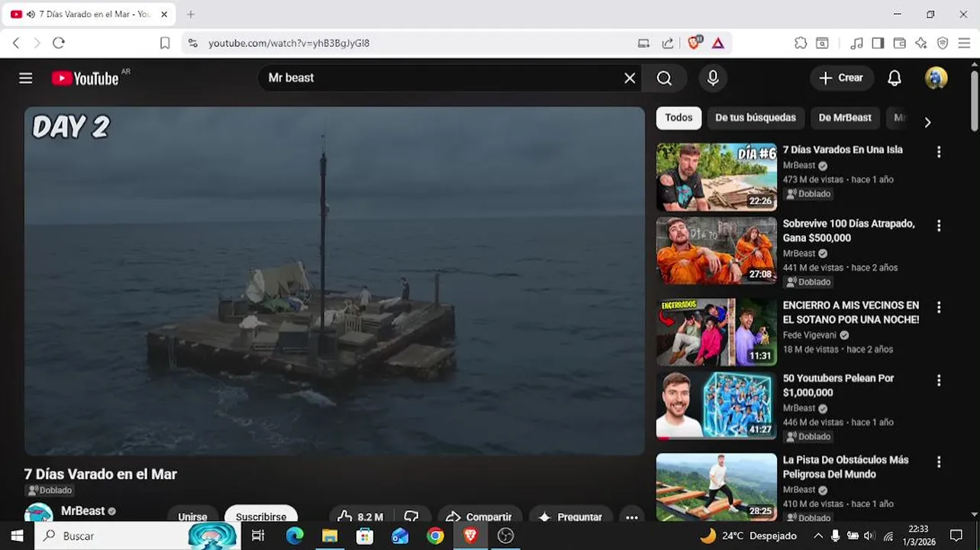980x550 pixels.
Task: Open OBS Studio from taskbar
Action: click(505, 535)
